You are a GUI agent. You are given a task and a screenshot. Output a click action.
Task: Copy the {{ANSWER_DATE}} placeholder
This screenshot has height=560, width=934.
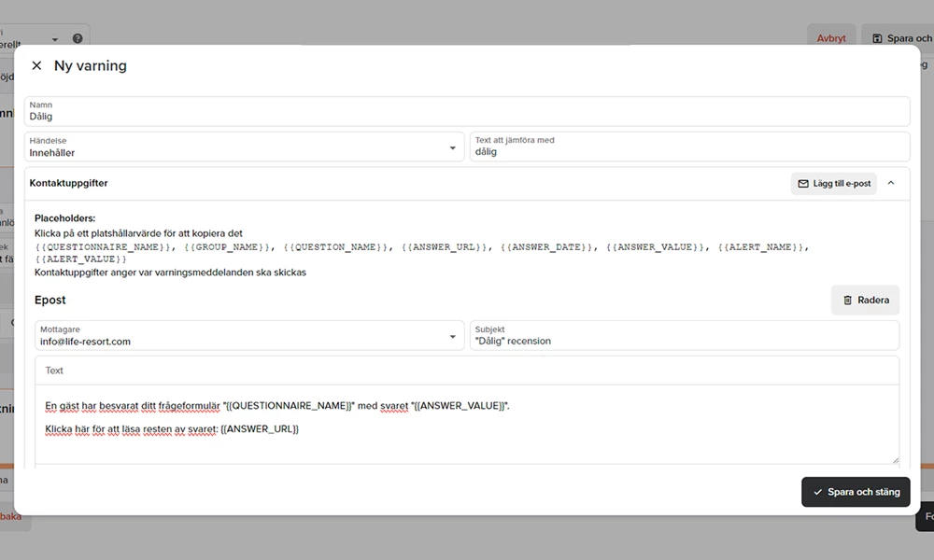(x=546, y=247)
